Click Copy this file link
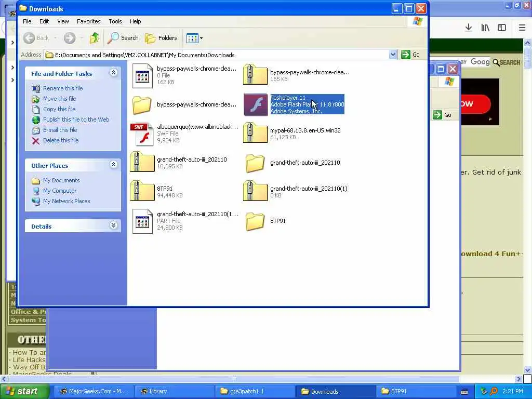The height and width of the screenshot is (399, 532). (59, 109)
